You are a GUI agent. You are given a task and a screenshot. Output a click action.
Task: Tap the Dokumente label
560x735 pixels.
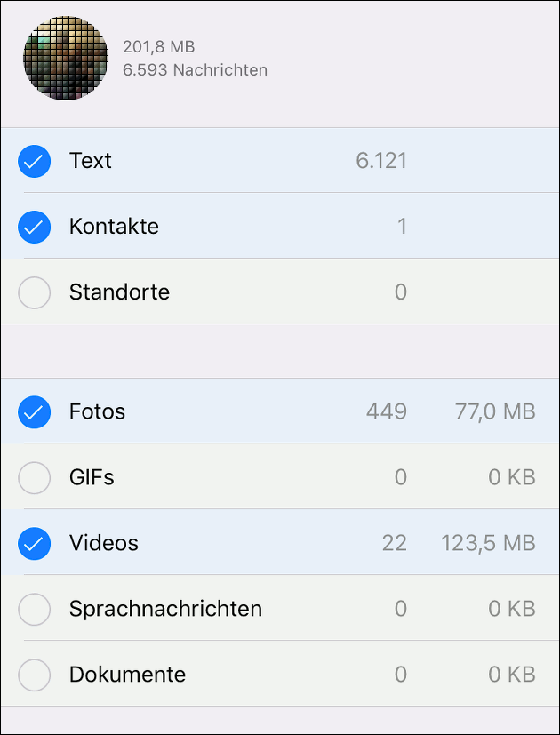[x=128, y=674]
